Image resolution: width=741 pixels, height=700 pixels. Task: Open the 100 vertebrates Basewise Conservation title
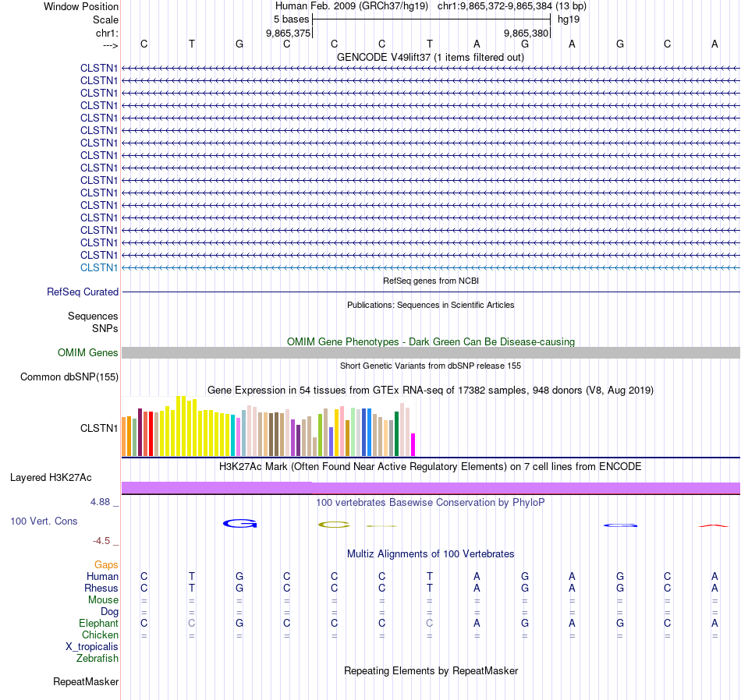pyautogui.click(x=431, y=503)
